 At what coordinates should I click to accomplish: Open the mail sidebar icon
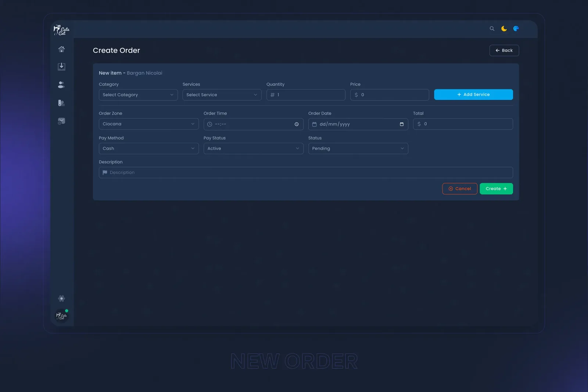tap(61, 121)
